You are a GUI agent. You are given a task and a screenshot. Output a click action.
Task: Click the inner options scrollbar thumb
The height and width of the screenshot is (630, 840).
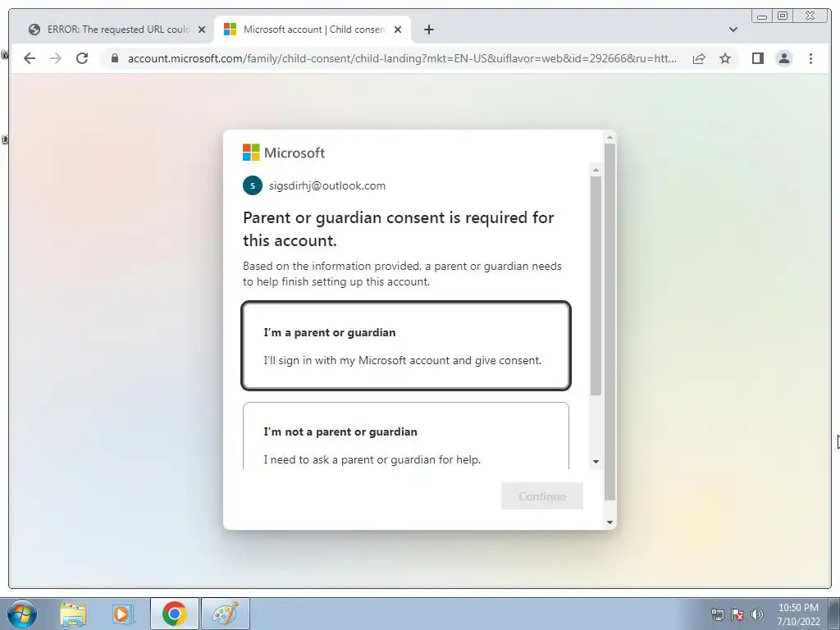point(596,285)
